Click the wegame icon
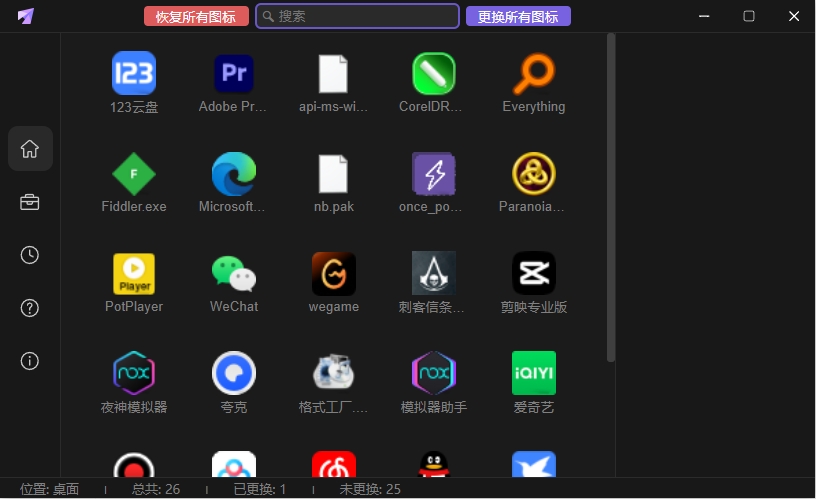 pyautogui.click(x=334, y=273)
